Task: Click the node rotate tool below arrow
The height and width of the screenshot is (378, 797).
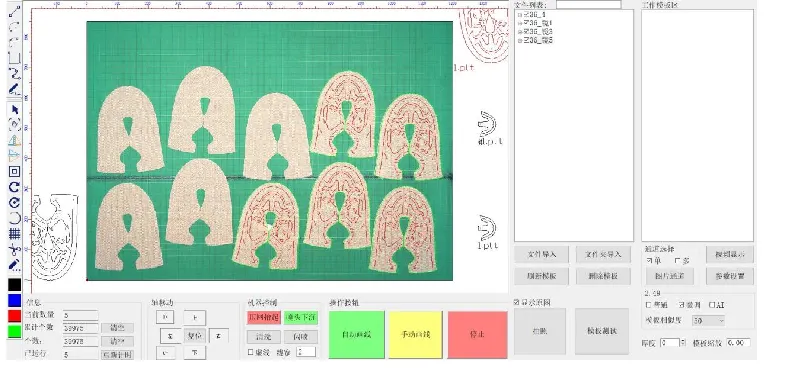Action: click(x=14, y=124)
